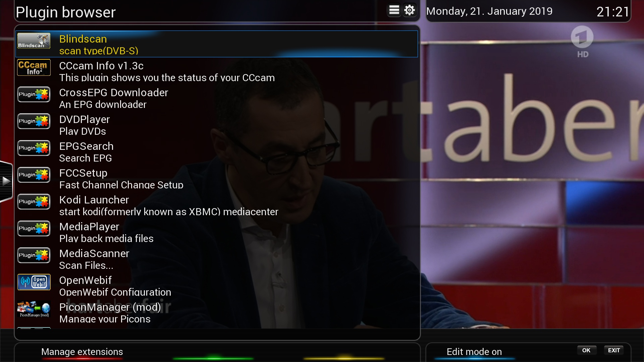Click 'Play DVDs' description
The width and height of the screenshot is (644, 362).
click(x=83, y=131)
